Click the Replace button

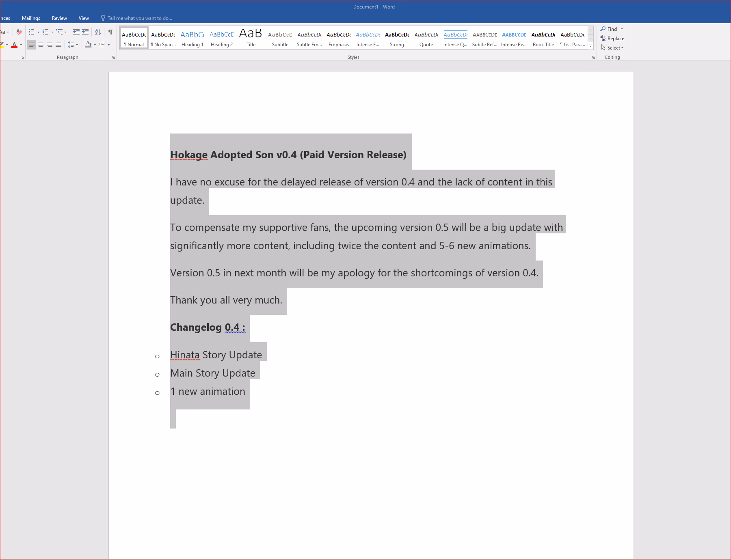pos(612,39)
